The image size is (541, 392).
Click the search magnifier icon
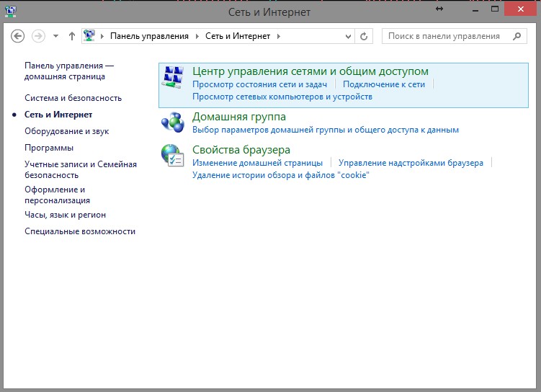[x=517, y=36]
